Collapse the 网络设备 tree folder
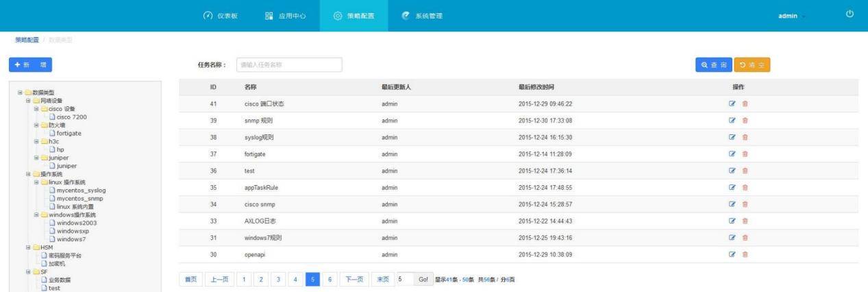This screenshot has height=292, width=868. [x=28, y=101]
